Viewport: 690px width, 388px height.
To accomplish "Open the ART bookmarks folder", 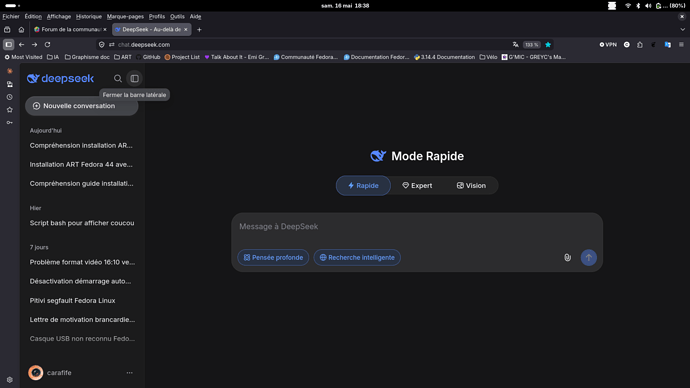I will click(123, 57).
